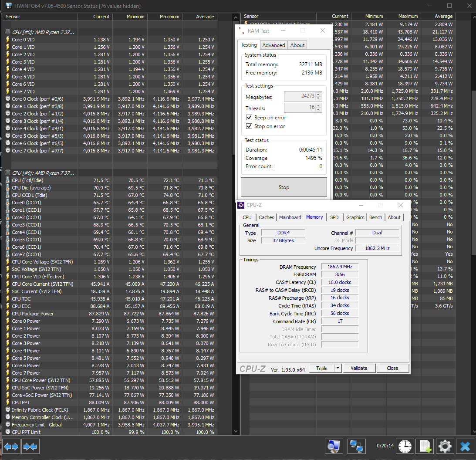
Task: Select the Testing tab in RAM Test
Action: 249,45
